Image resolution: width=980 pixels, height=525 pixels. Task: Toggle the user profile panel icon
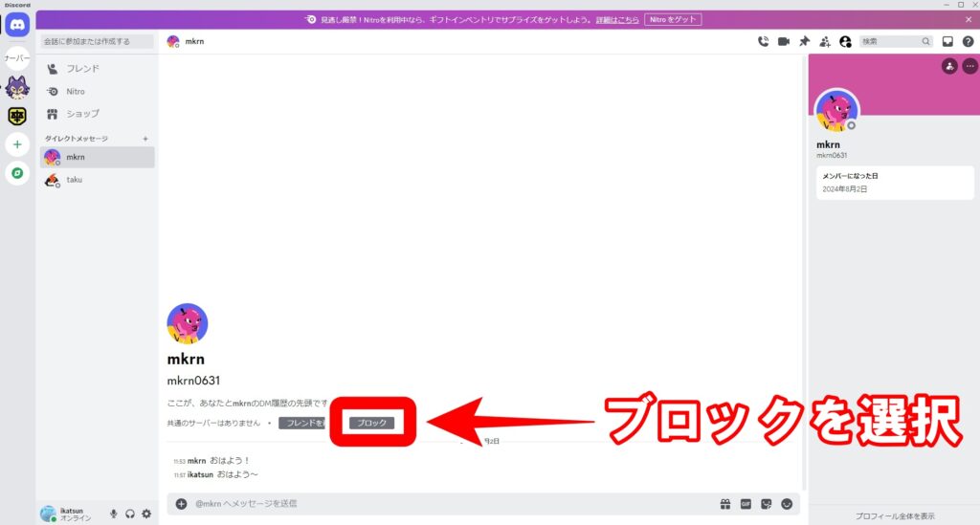(846, 41)
